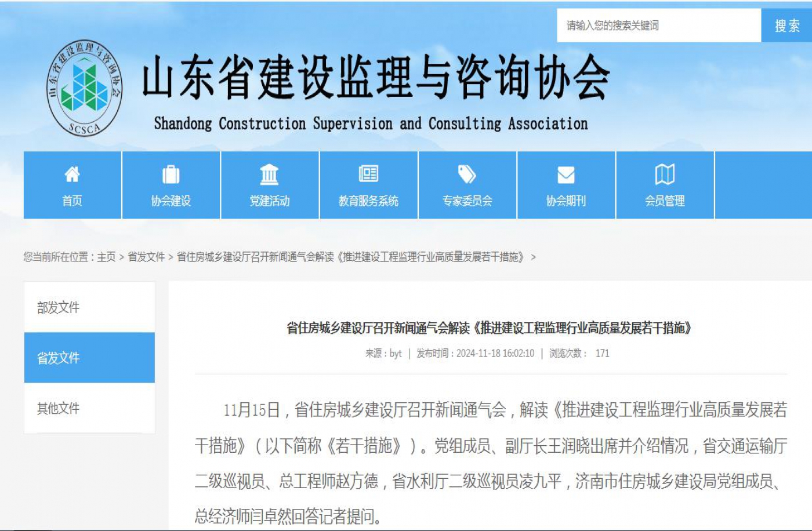Image resolution: width=812 pixels, height=531 pixels.
Task: Click the English name Shandong Construction Supervision text
Action: coord(371,123)
